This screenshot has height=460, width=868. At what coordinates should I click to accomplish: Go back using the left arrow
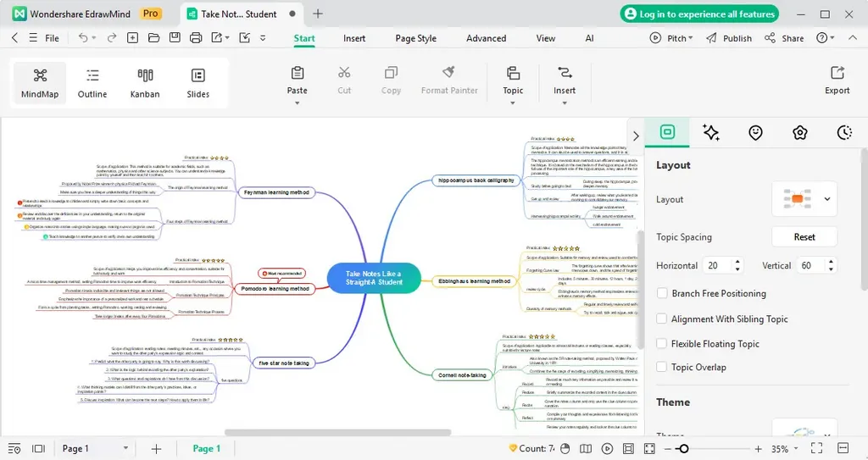click(15, 37)
